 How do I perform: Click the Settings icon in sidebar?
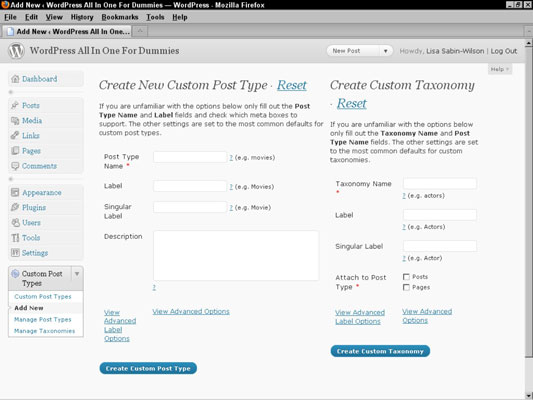click(15, 253)
